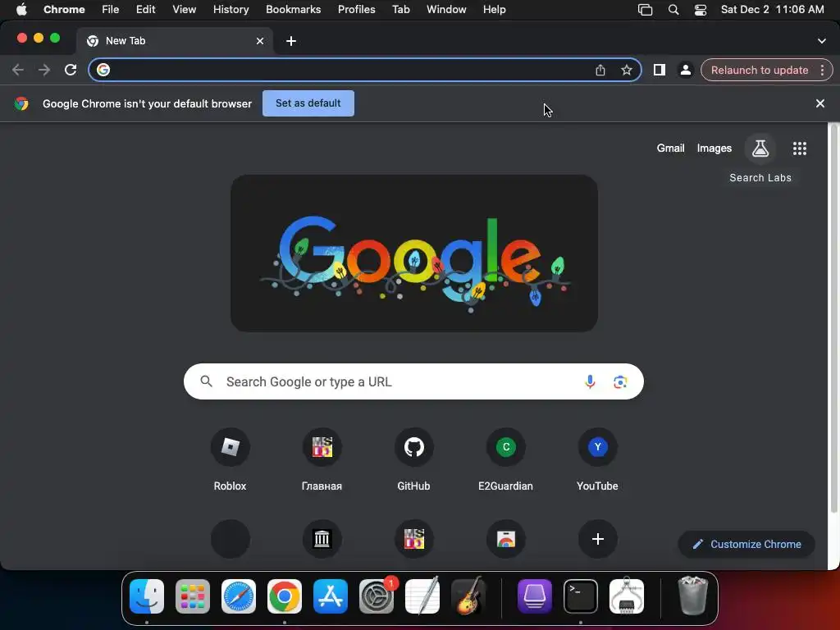Open the History menu

click(x=231, y=10)
